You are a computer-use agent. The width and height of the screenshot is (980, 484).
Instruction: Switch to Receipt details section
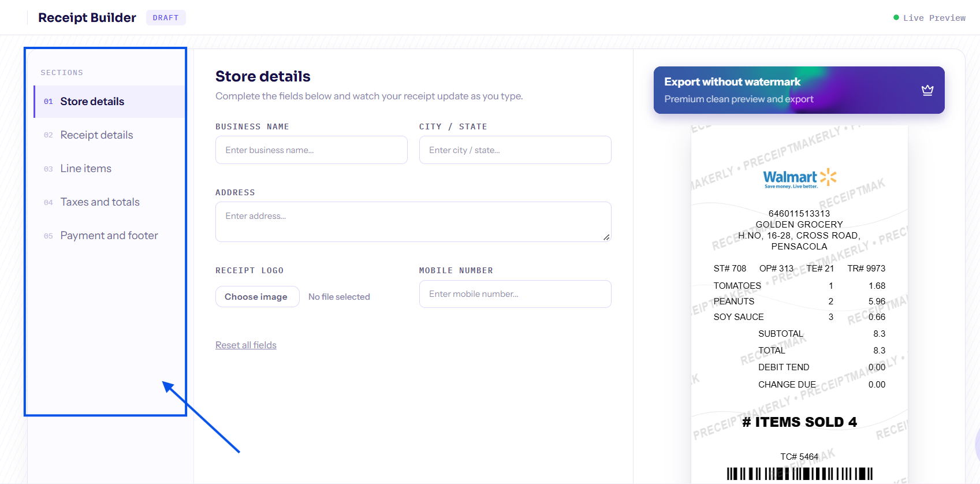110,135
